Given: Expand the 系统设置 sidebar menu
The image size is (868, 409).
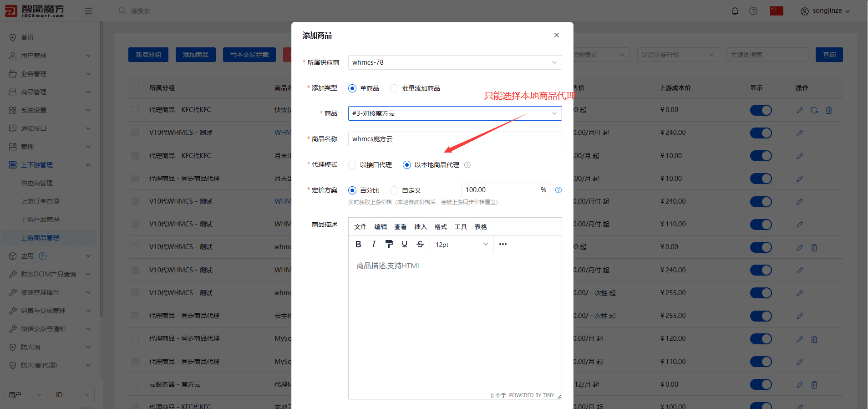Looking at the screenshot, I should [50, 110].
